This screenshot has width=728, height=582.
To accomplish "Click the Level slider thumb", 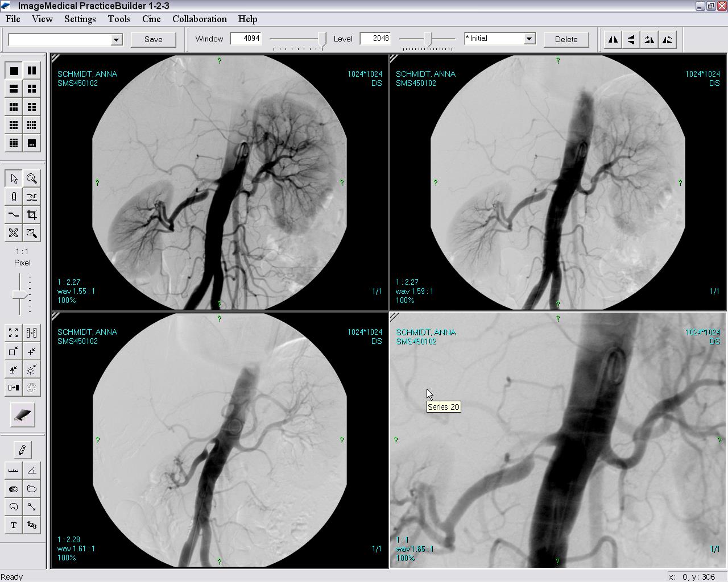I will 428,39.
